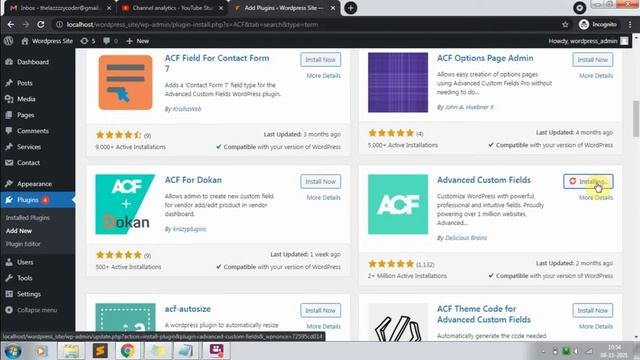Install the acf-autosize plugin
This screenshot has width=640, height=360.
[x=320, y=310]
